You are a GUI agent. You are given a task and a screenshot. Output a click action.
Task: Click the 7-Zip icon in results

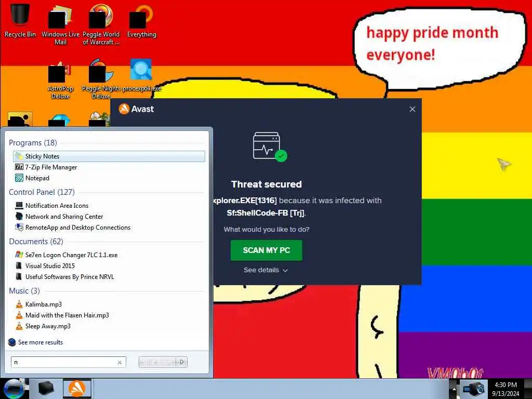(x=19, y=167)
